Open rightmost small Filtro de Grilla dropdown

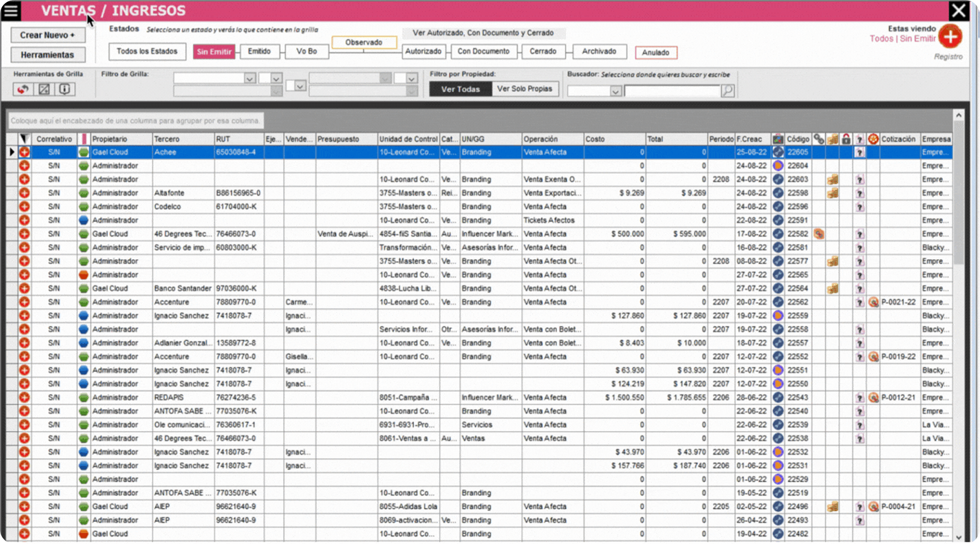point(412,79)
